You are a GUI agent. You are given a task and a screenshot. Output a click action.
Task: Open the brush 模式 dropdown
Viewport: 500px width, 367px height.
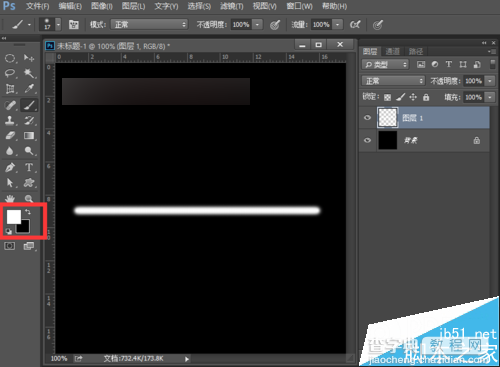click(149, 25)
